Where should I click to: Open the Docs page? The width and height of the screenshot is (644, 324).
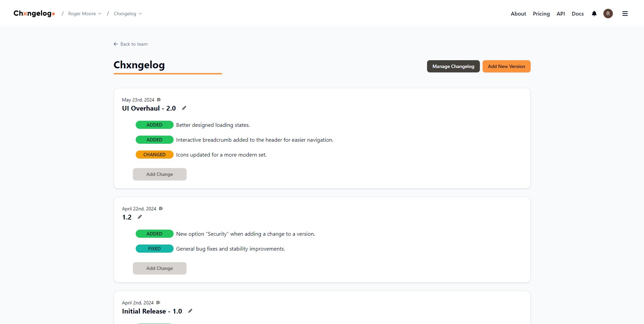click(x=577, y=14)
